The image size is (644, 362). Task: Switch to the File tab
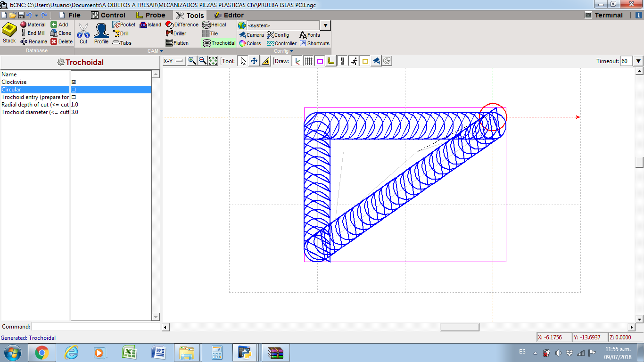click(x=70, y=15)
